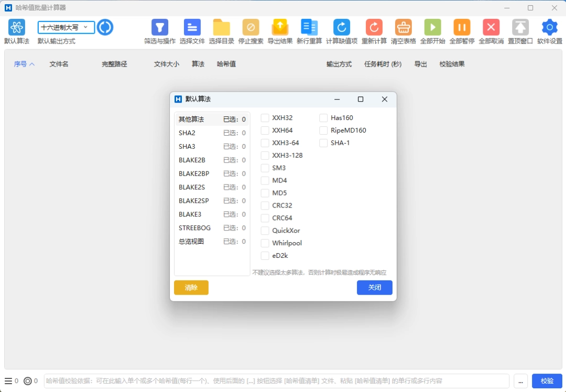Image resolution: width=566 pixels, height=392 pixels.
Task: Enable the CRC32 checkbox
Action: (x=265, y=205)
